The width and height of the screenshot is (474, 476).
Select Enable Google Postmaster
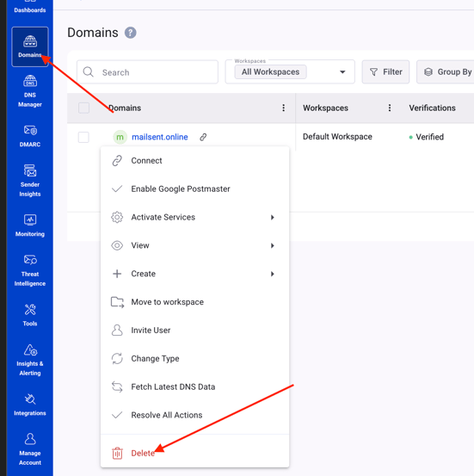point(194,189)
